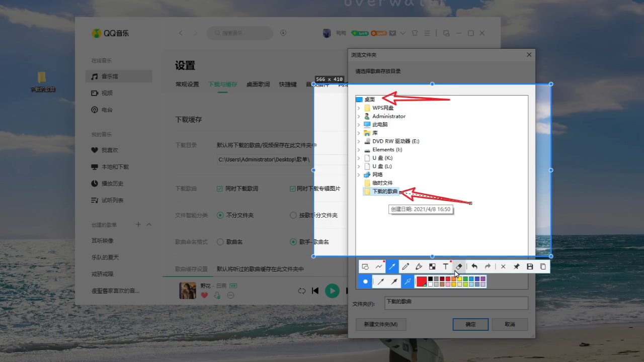Copy the screenshot to clipboard

(x=543, y=266)
